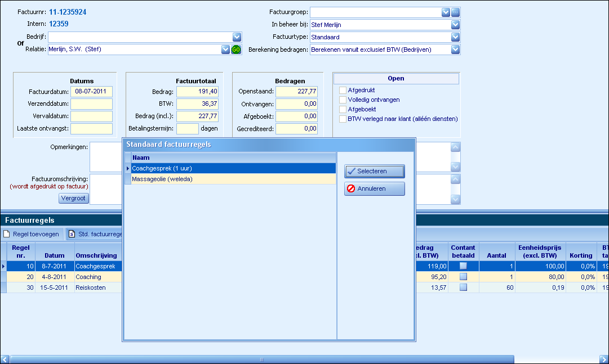609x364 pixels.
Task: Click the right arrow of horizontal scrollbar
Action: click(x=603, y=359)
